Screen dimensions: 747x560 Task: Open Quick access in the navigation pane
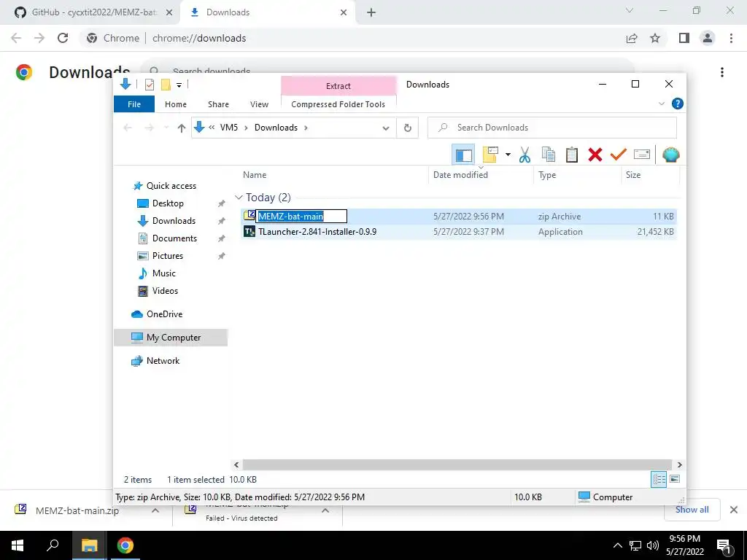coord(171,186)
